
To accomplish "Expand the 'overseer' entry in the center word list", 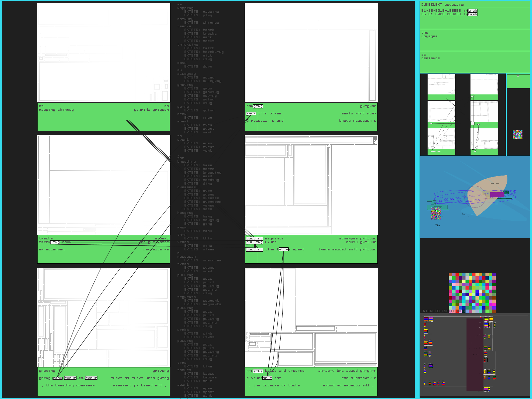I will (187, 187).
